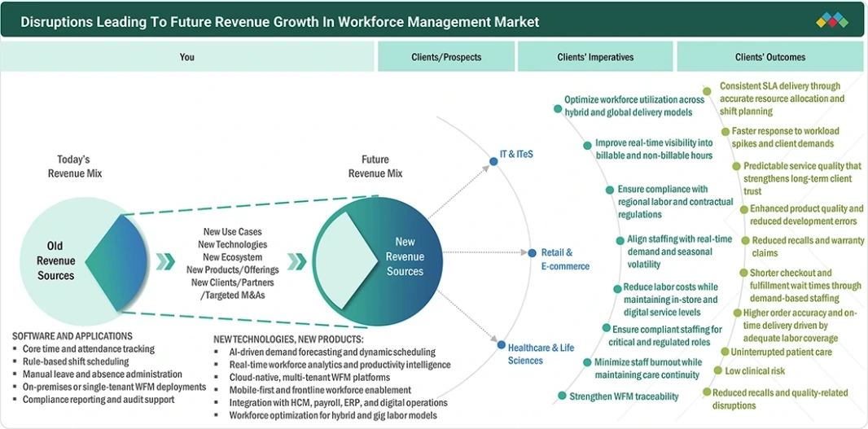Click the green dot beside Ensure compliant staffing
The height and width of the screenshot is (429, 868).
tap(606, 328)
